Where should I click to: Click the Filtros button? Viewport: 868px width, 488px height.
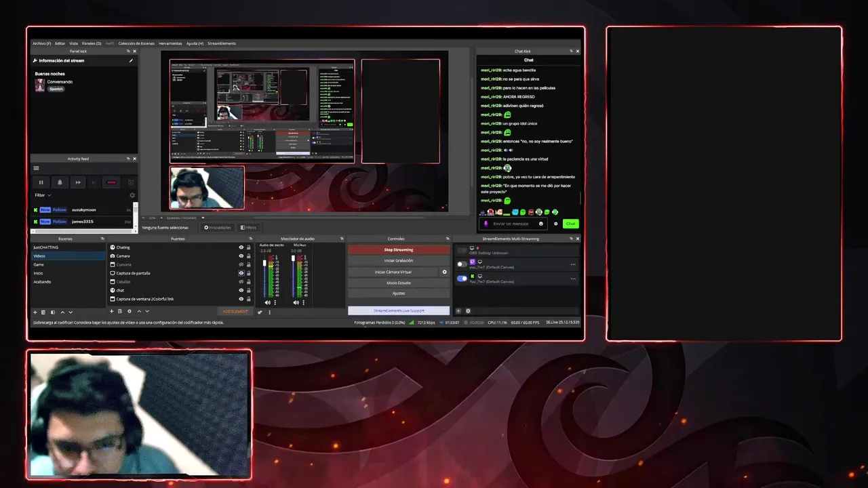[x=248, y=228]
